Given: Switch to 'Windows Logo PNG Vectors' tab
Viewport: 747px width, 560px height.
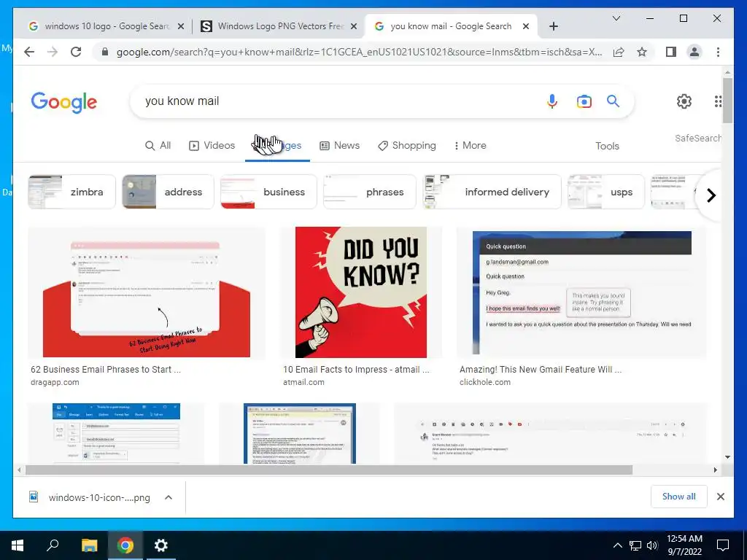Looking at the screenshot, I should tap(279, 27).
